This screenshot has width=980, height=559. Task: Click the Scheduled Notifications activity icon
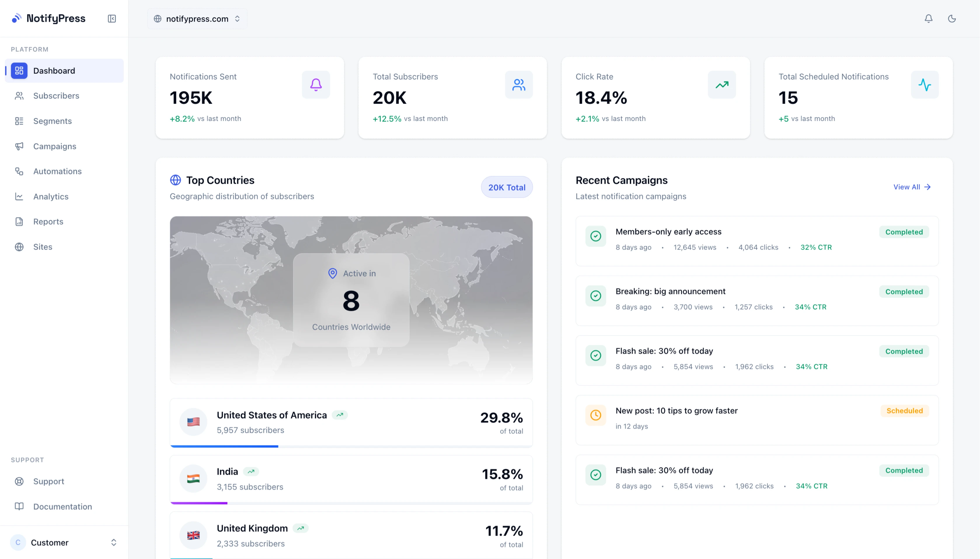924,84
